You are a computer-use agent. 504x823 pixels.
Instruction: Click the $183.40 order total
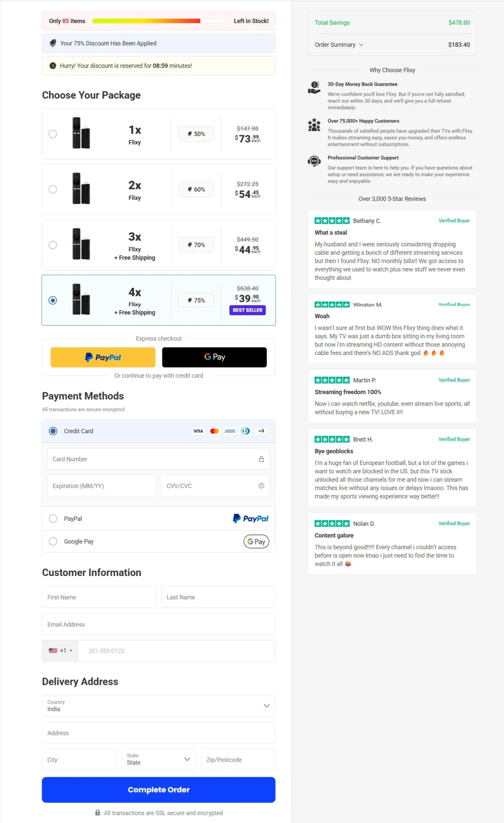pos(459,45)
